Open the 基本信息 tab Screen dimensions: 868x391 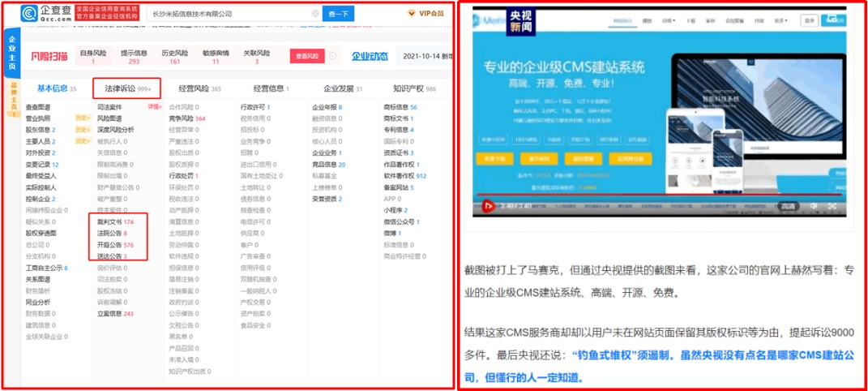(57, 88)
